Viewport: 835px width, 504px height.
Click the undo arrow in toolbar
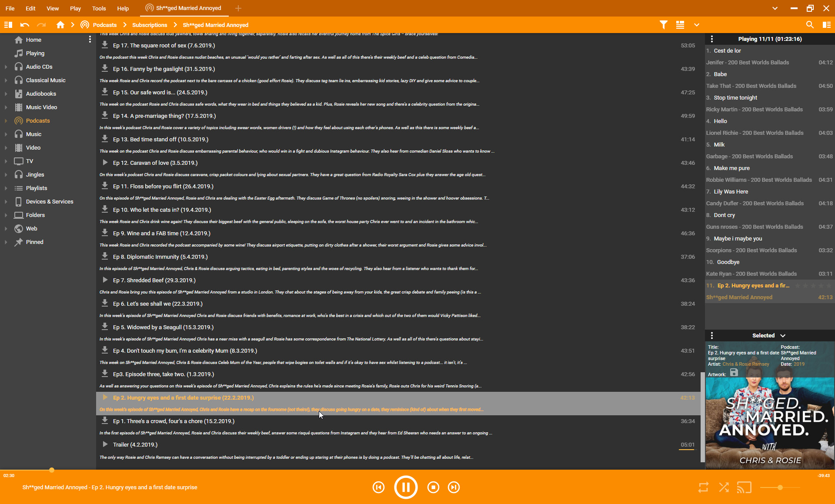25,25
